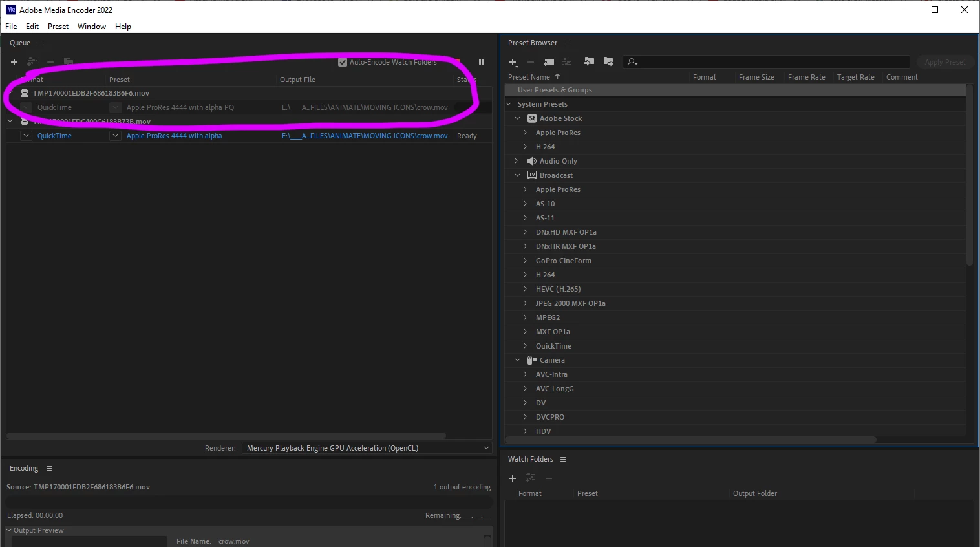The image size is (980, 547).
Task: Open Preset Browser panel menu
Action: (568, 43)
